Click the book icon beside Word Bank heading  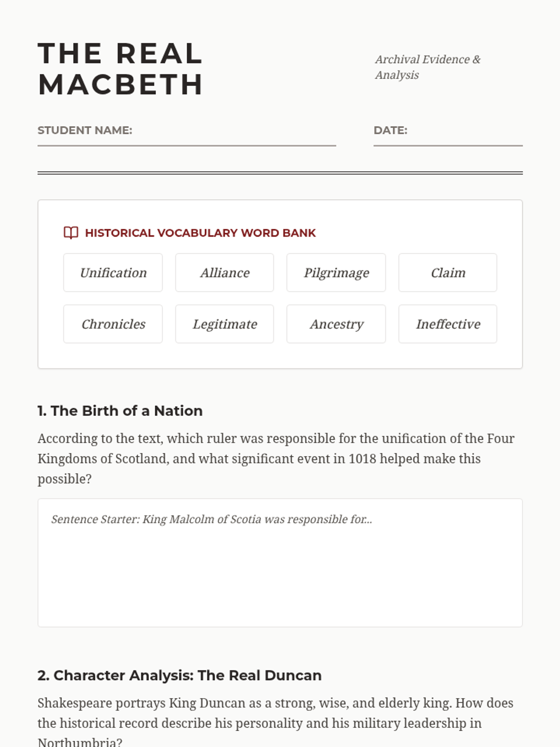click(x=71, y=233)
